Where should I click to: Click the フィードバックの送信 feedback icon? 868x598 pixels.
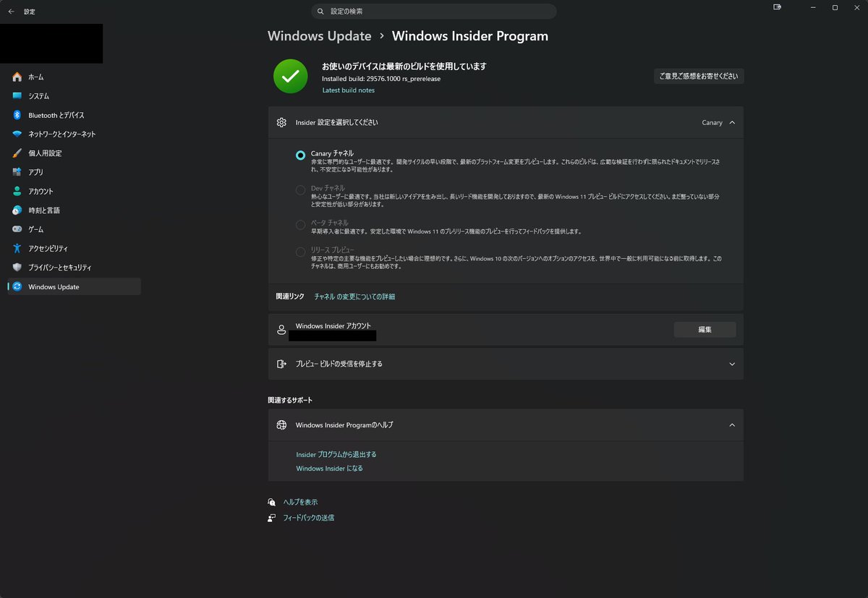click(272, 518)
